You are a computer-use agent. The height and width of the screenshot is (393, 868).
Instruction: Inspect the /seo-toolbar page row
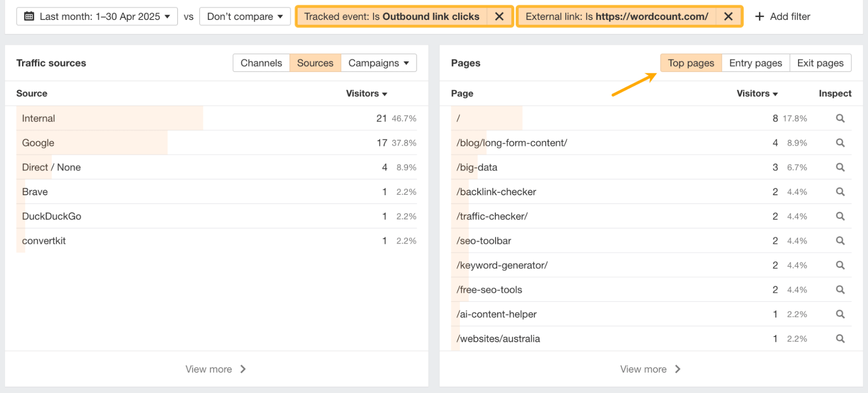point(840,241)
